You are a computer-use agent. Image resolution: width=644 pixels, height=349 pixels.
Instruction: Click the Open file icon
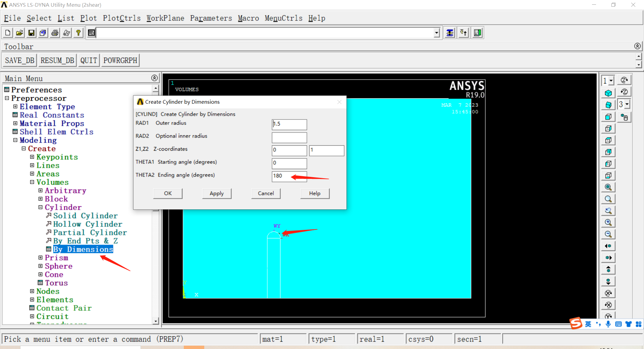tap(19, 33)
